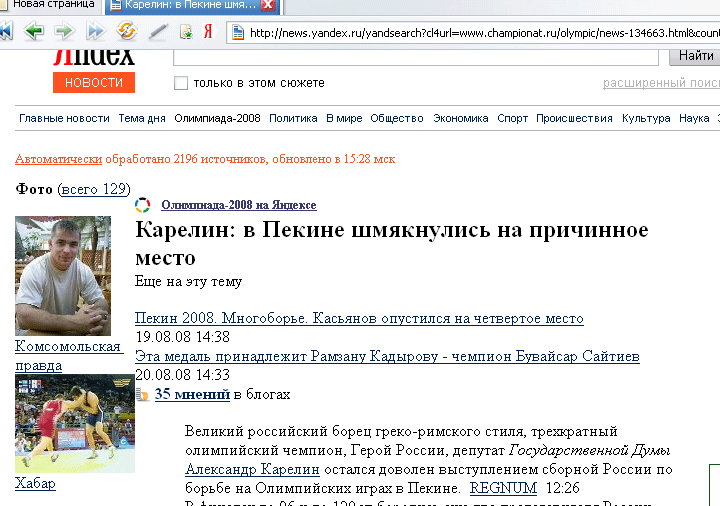Close the Карелин browser tab
The height and width of the screenshot is (506, 720).
[268, 5]
